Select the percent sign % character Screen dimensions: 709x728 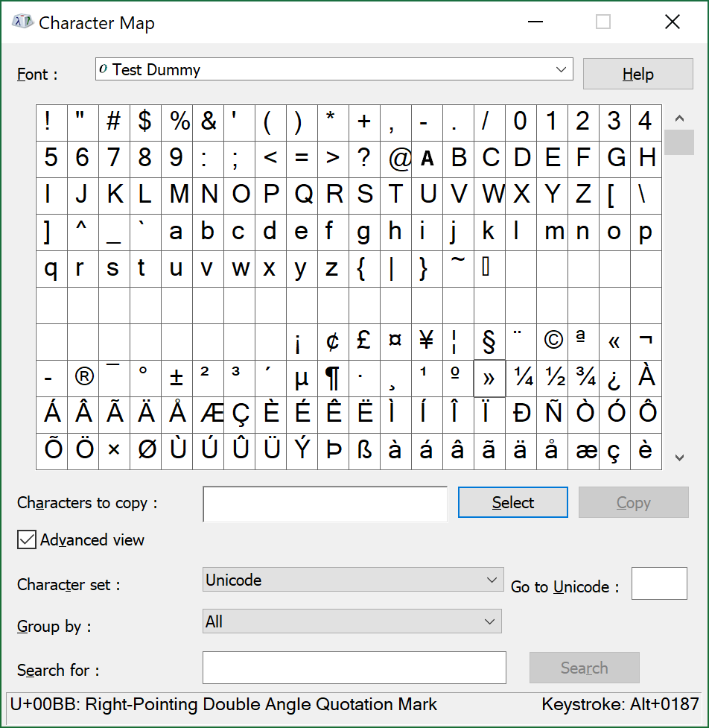click(x=177, y=123)
